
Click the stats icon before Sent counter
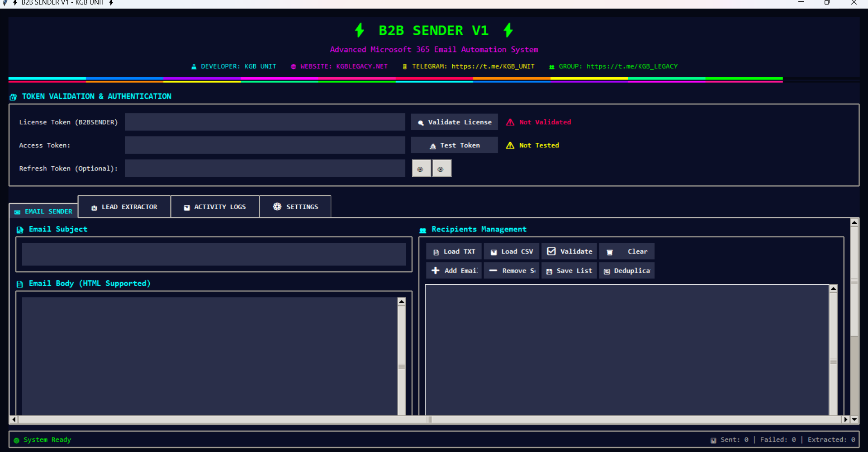(713, 440)
